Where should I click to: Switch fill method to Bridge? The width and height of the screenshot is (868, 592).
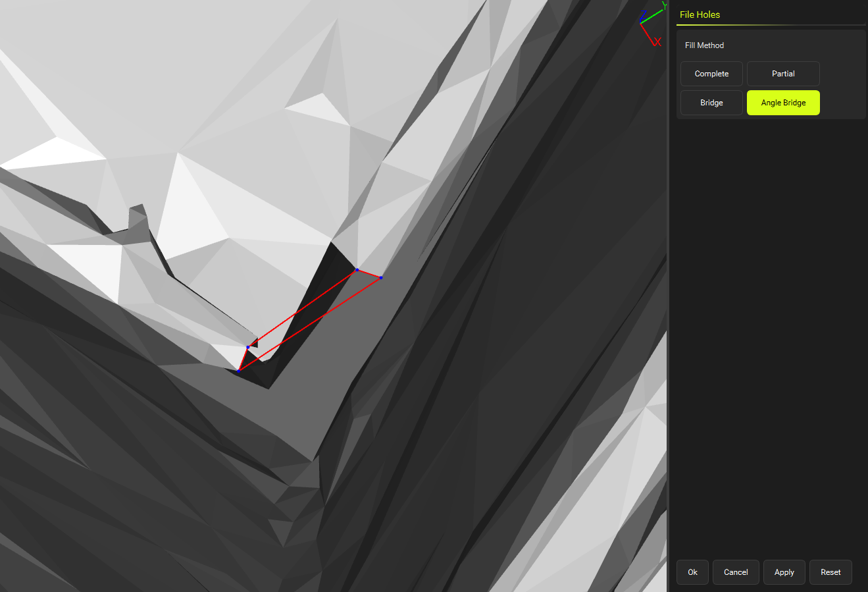point(711,103)
